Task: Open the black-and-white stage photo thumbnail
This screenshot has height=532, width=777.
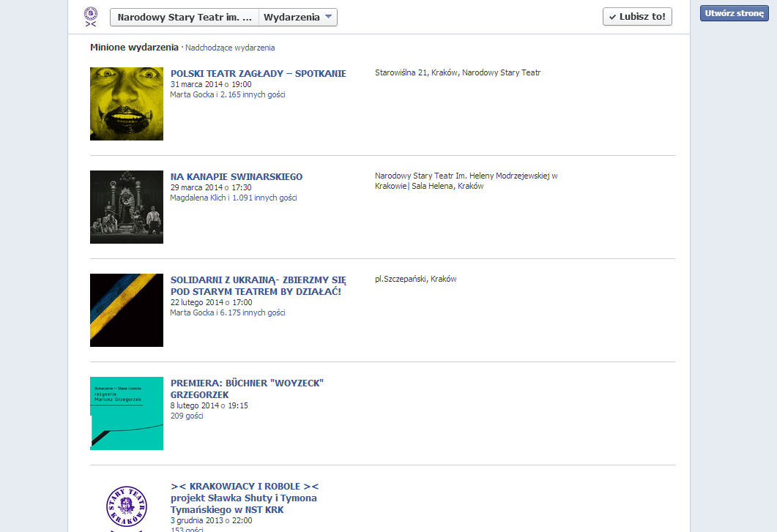Action: [127, 207]
